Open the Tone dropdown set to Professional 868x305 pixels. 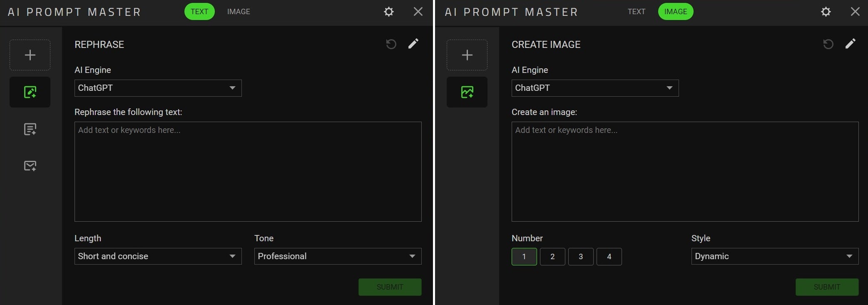click(x=338, y=256)
